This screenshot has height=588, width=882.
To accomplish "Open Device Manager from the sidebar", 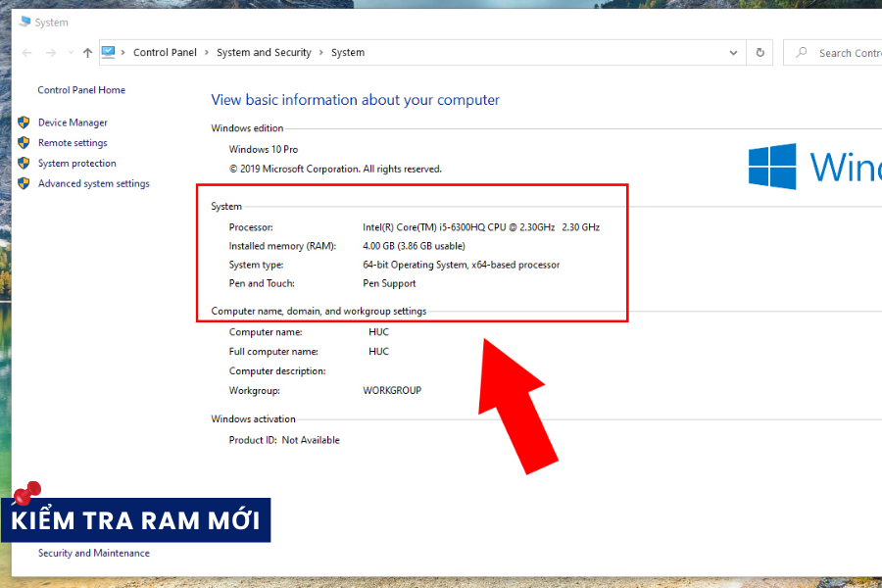I will coord(73,122).
